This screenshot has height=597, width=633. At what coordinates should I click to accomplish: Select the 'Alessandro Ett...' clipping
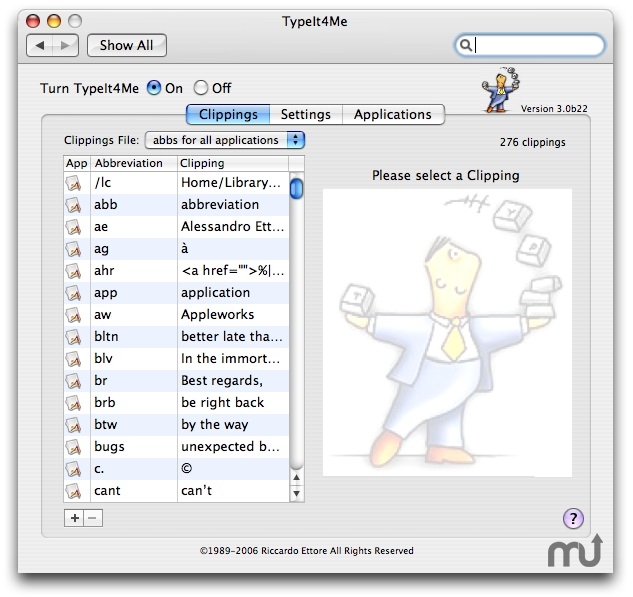[233, 226]
